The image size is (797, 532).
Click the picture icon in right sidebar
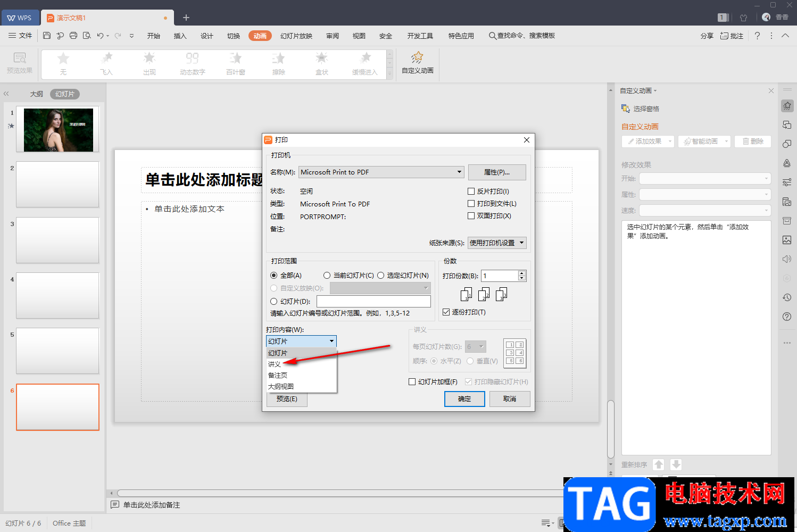click(787, 240)
